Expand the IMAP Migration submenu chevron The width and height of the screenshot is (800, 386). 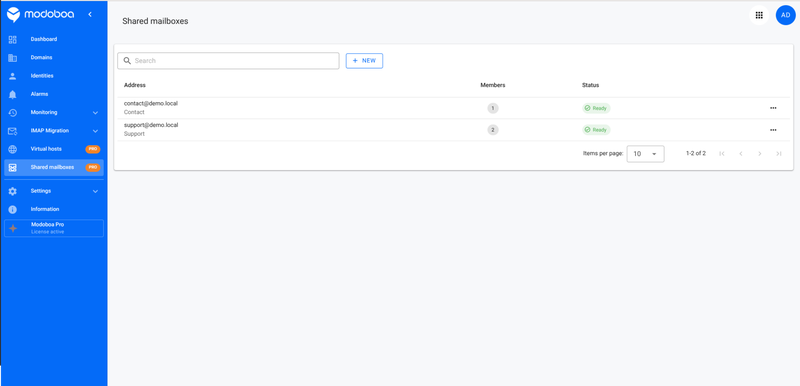click(x=95, y=131)
